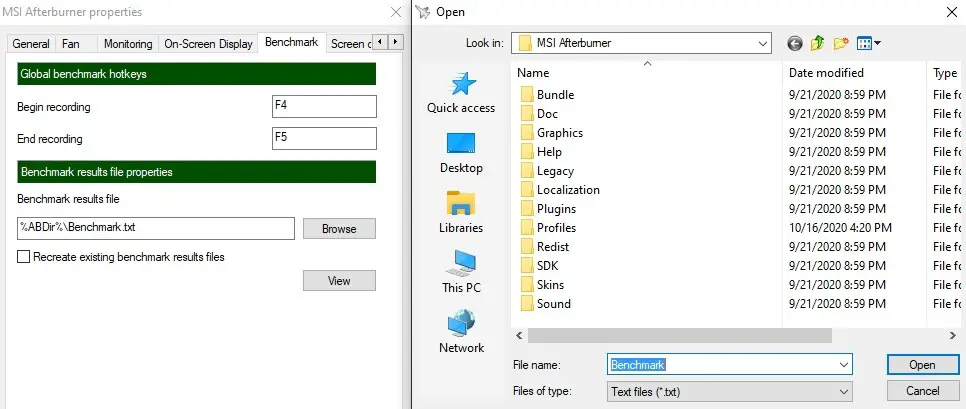The height and width of the screenshot is (409, 966).
Task: Enable Recreate existing benchmark results files
Action: click(23, 257)
